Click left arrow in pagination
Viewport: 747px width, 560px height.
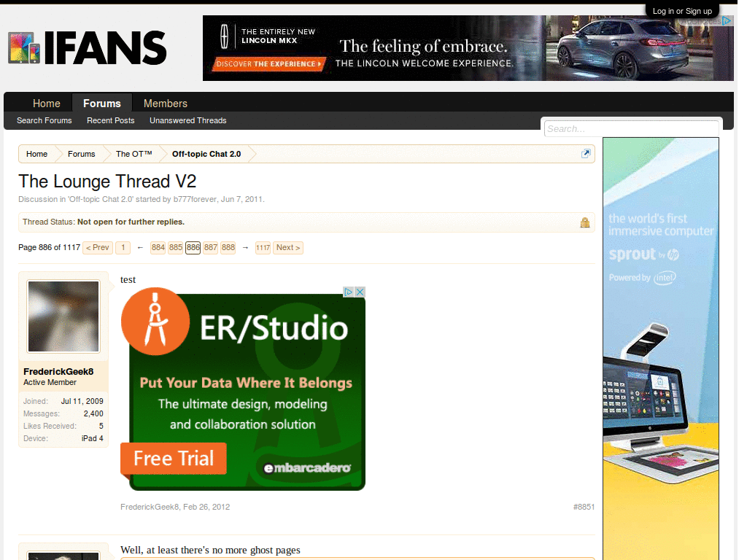[140, 248]
